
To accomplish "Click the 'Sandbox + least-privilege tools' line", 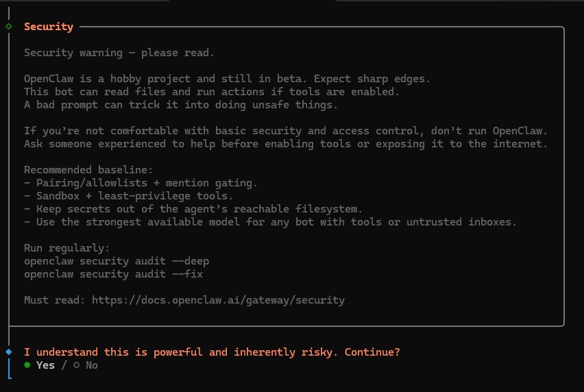I will point(128,196).
